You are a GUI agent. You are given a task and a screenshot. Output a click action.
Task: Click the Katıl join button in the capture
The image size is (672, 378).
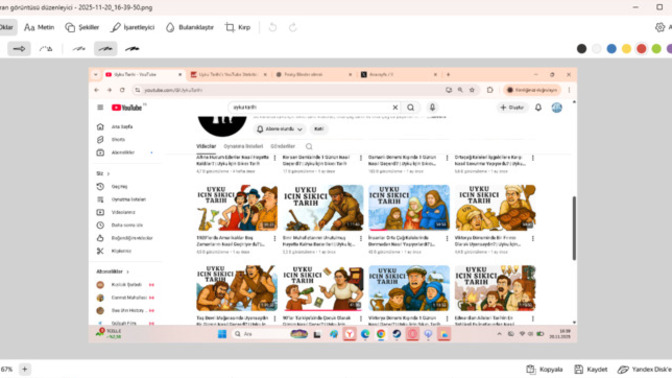[x=319, y=129]
